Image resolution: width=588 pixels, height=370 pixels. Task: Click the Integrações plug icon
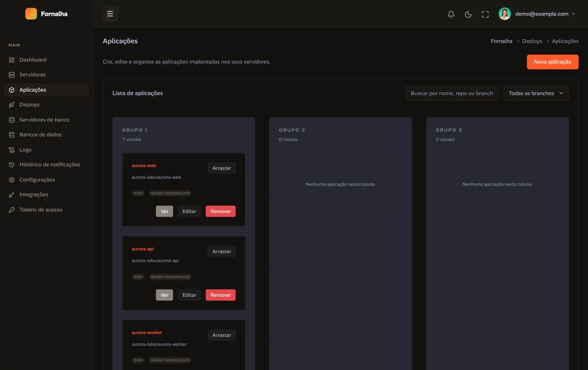point(12,195)
